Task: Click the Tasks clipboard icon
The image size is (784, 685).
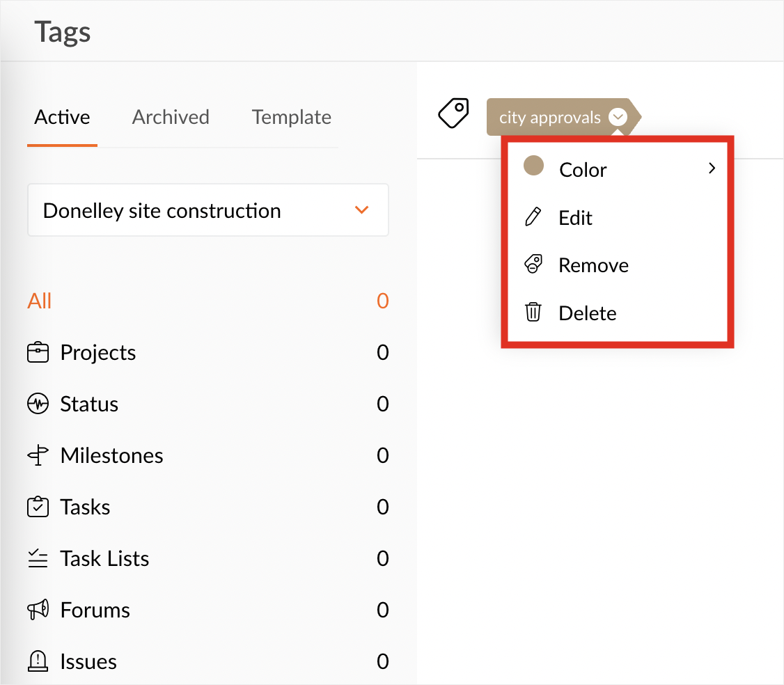Action: pos(38,507)
